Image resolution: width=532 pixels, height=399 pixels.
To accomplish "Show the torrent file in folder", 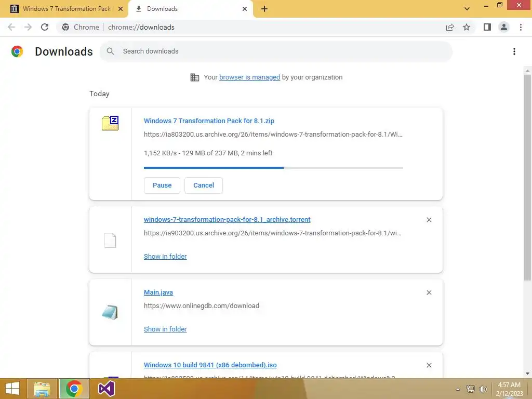I will 165,257.
